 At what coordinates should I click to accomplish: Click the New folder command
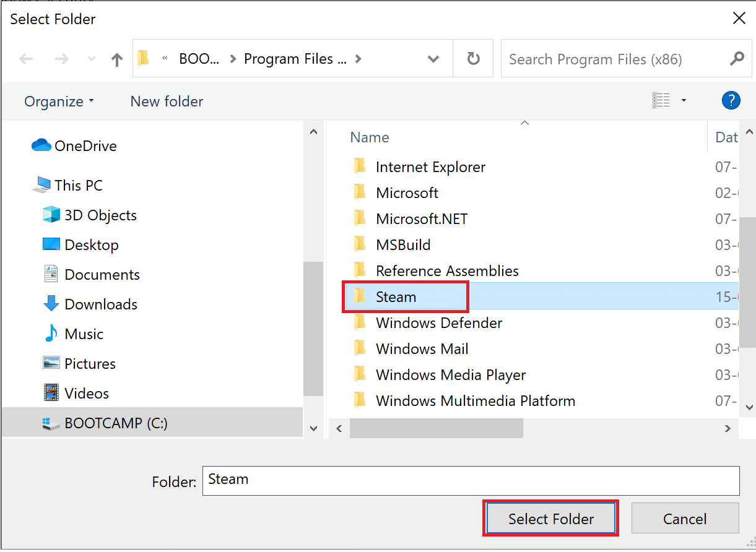tap(166, 101)
